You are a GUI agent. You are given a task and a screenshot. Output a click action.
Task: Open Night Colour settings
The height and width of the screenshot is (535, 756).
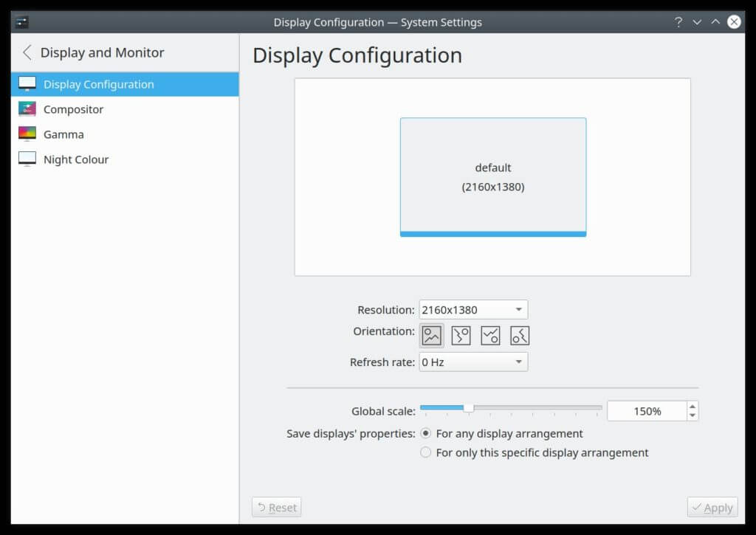click(74, 159)
